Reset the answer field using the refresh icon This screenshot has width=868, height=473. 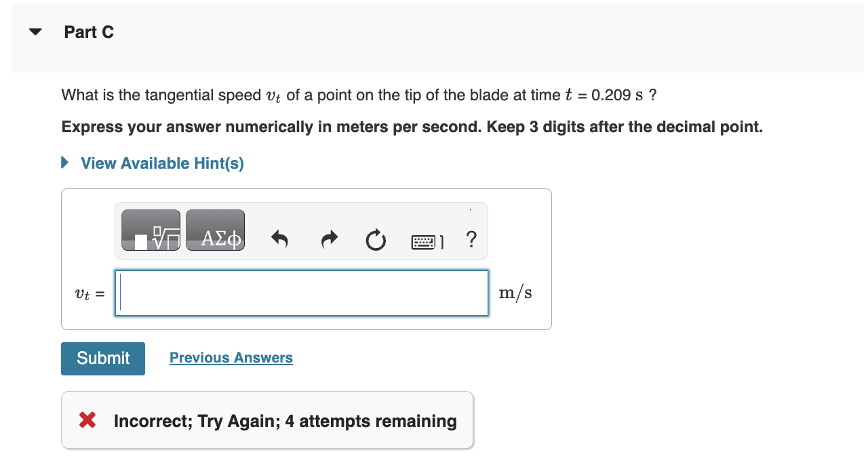pos(376,239)
